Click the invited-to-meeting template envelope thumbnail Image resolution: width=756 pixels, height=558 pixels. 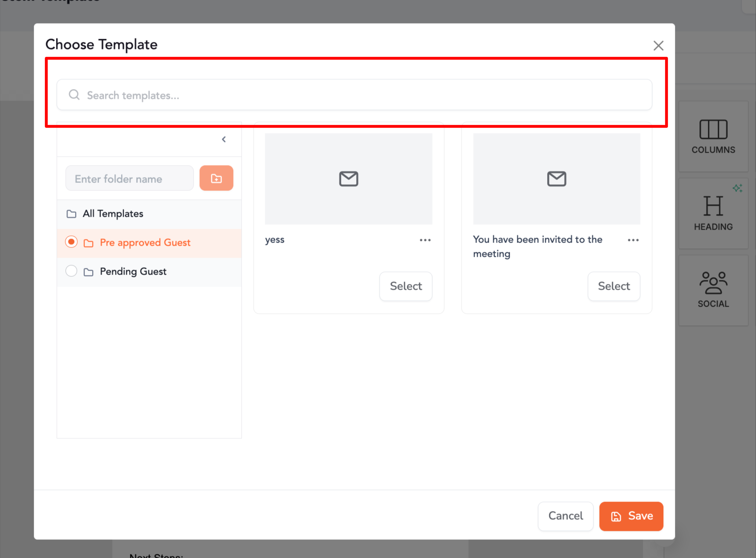click(x=556, y=179)
